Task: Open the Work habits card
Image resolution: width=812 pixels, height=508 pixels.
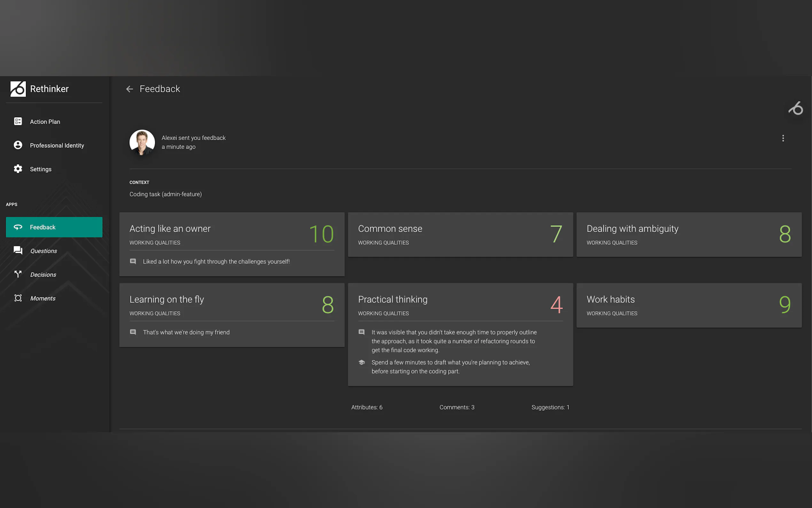Action: tap(689, 305)
